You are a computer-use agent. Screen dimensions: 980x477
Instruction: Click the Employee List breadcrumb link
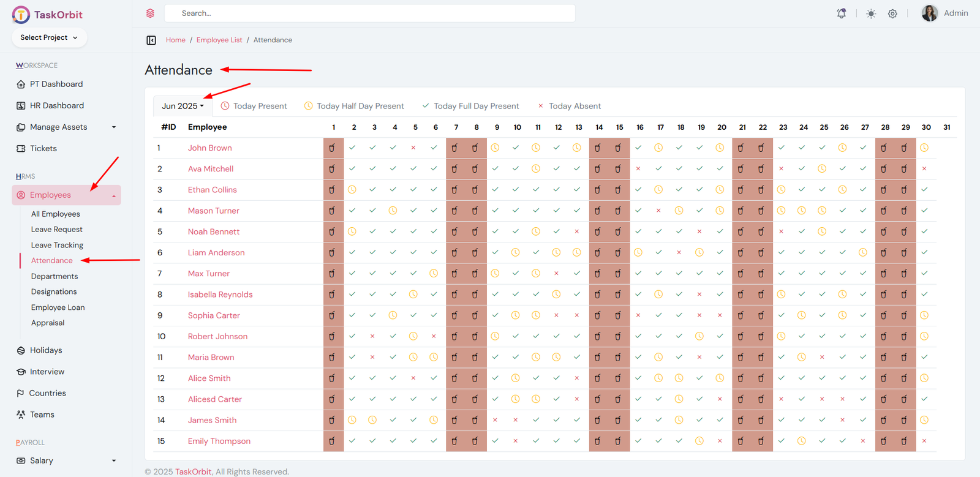tap(219, 40)
